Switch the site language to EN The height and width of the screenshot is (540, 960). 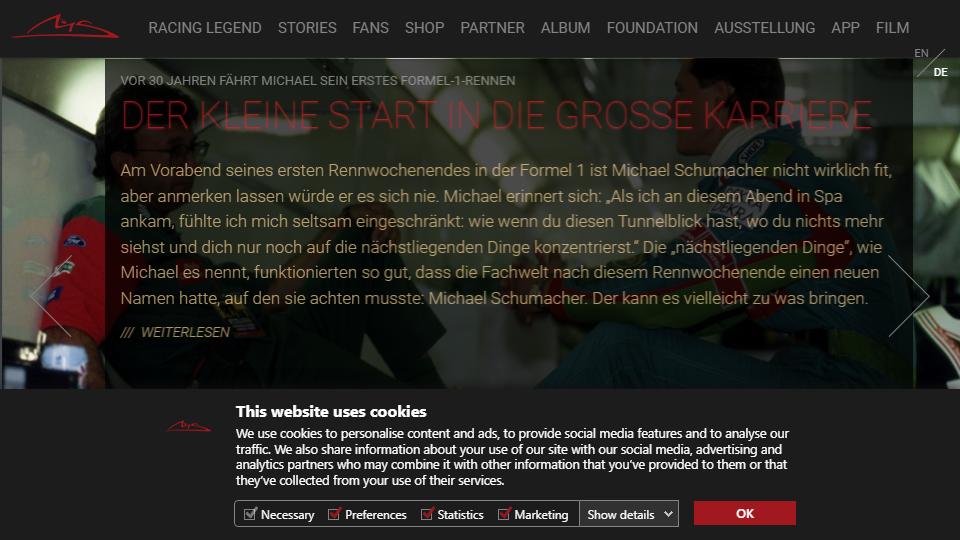tap(921, 53)
